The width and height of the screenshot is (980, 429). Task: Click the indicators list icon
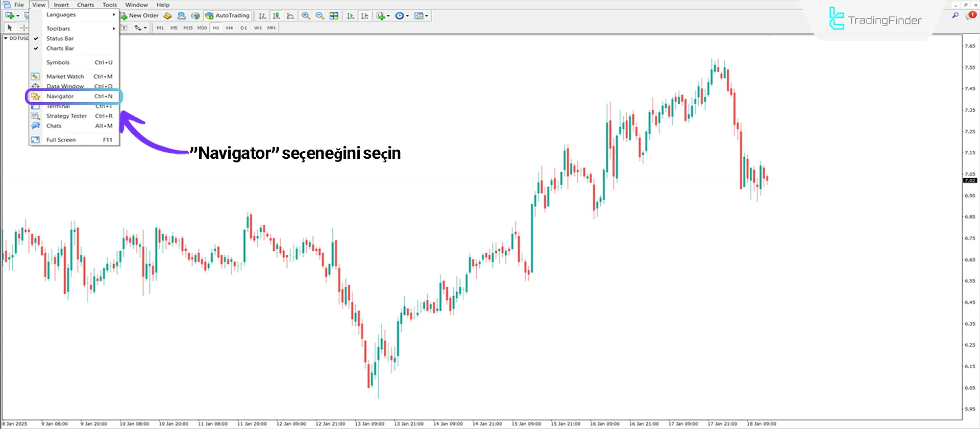click(380, 16)
